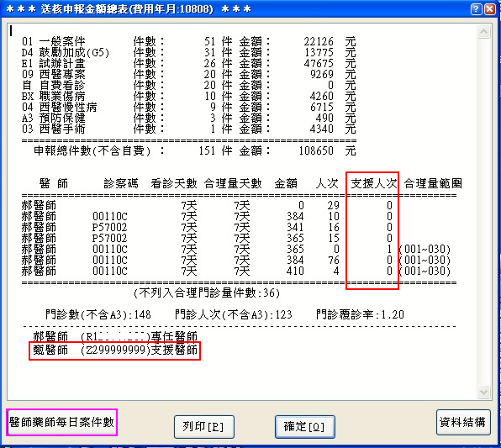The height and width of the screenshot is (448, 501).
Task: Select the E1 試辦計畫 row
Action: pos(189,63)
